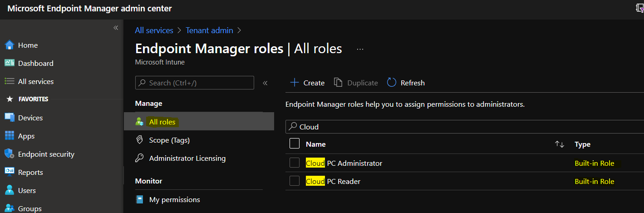
Task: Open the Groups icon in sidebar
Action: 10,208
